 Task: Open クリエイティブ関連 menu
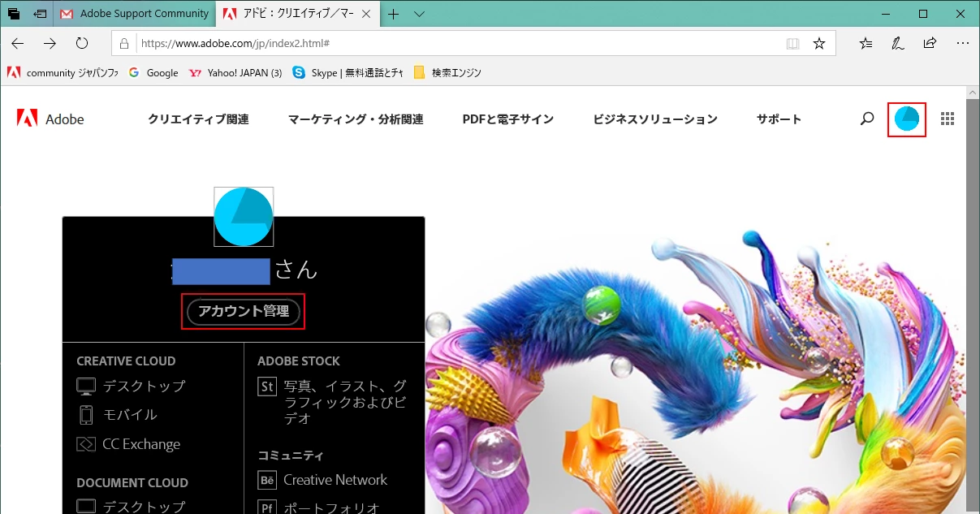(x=198, y=119)
